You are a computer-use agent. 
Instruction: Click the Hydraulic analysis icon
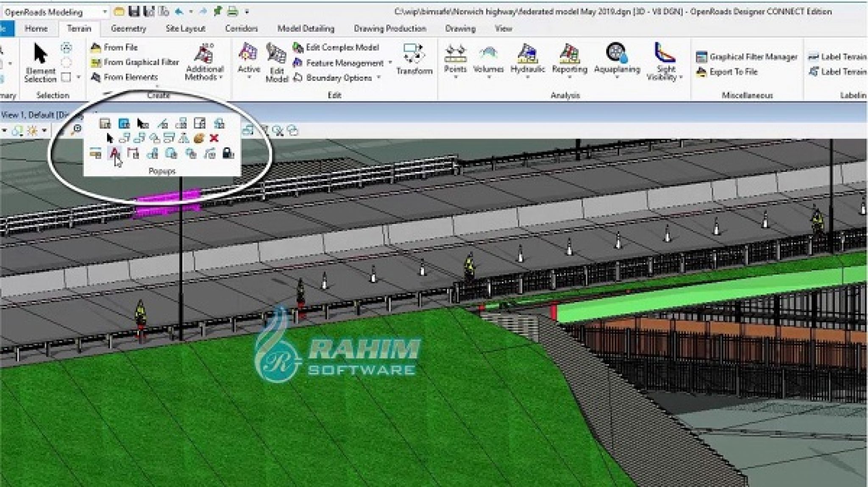(x=527, y=54)
